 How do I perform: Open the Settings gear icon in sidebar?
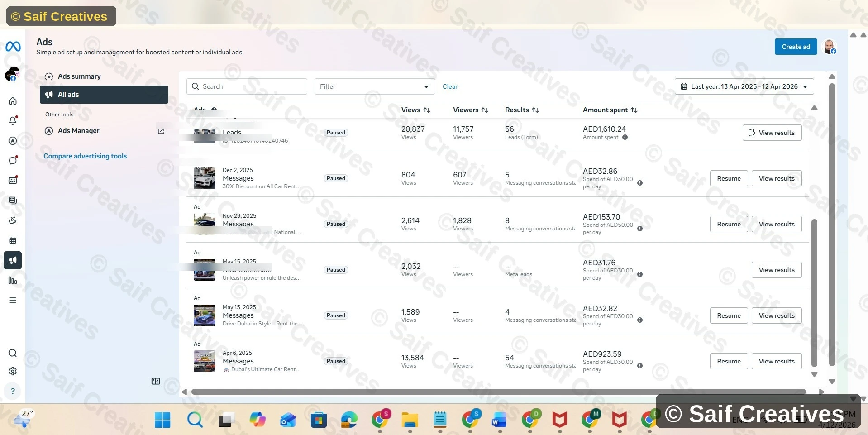pyautogui.click(x=13, y=371)
